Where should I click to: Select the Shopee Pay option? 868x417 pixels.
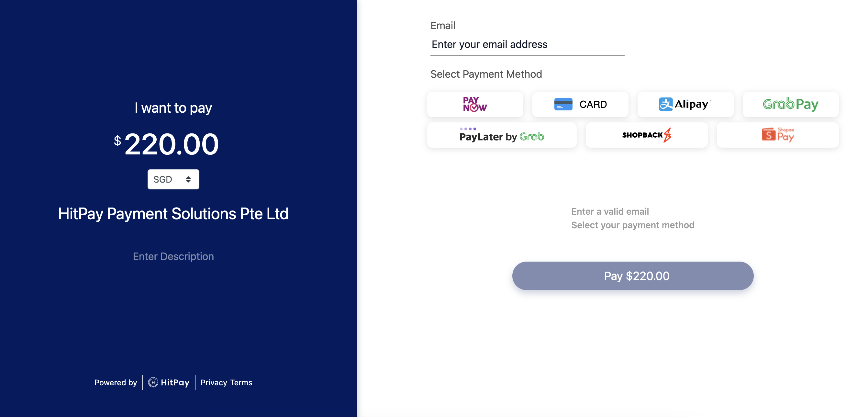tap(777, 135)
